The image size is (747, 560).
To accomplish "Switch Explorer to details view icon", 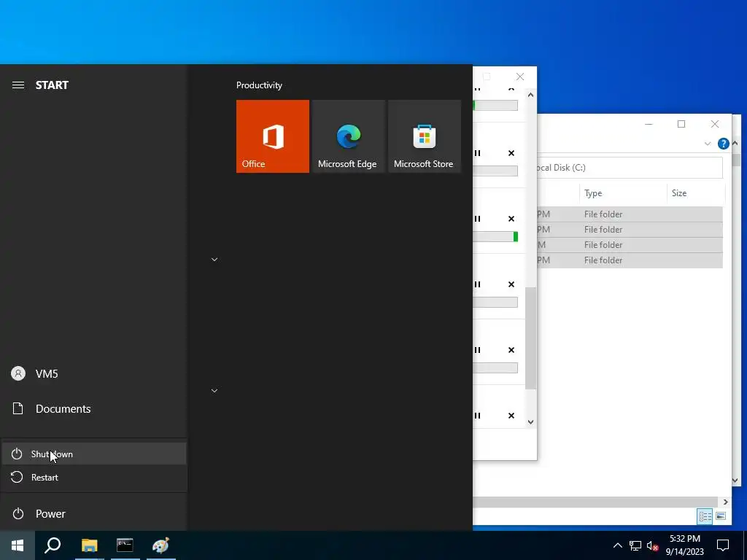I will [705, 517].
